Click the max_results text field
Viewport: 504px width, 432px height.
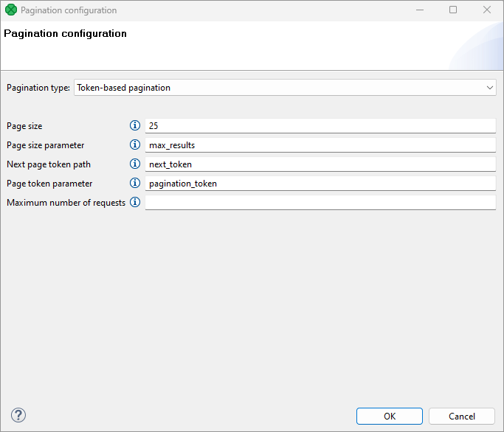pyautogui.click(x=320, y=145)
